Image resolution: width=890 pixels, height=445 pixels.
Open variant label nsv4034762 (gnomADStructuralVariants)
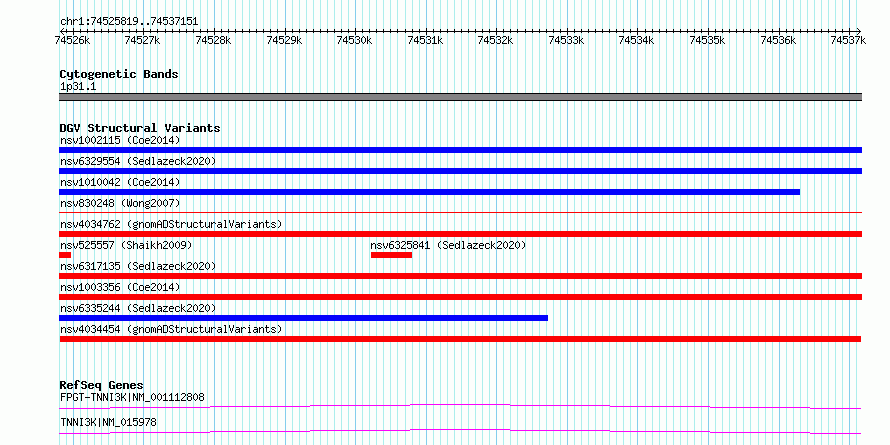pos(171,224)
